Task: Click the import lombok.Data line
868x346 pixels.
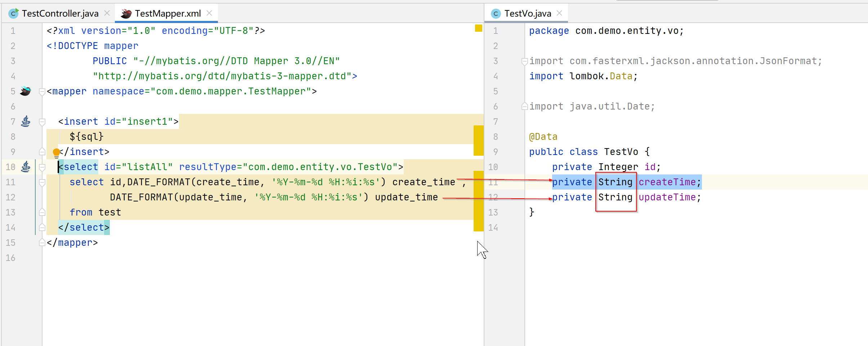Action: [x=583, y=76]
